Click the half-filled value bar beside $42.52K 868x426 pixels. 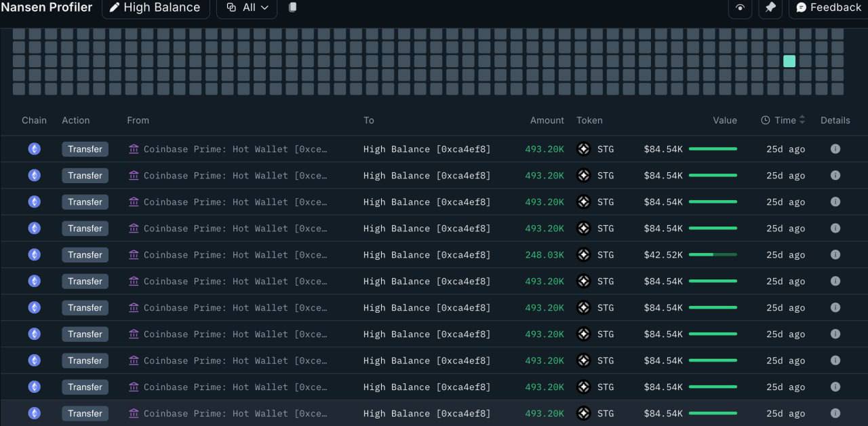click(x=713, y=255)
